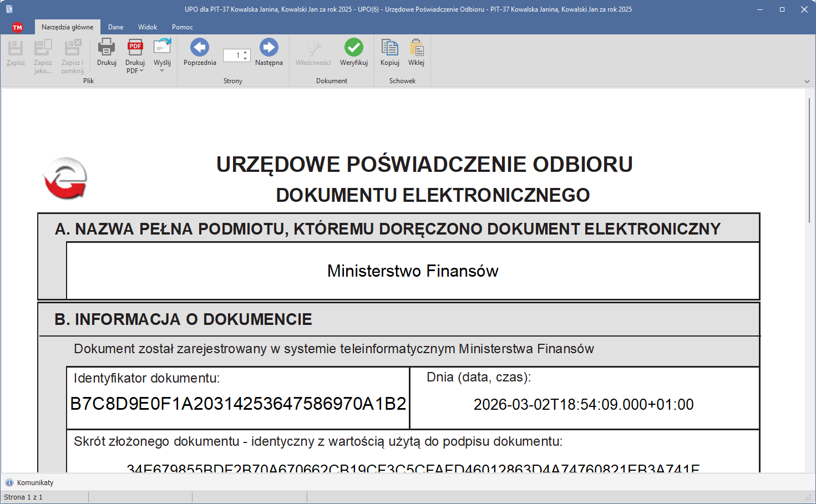Image resolution: width=816 pixels, height=504 pixels.
Task: Click the A. NAZWA PEŁNA PODMIOTU header
Action: pyautogui.click(x=388, y=229)
